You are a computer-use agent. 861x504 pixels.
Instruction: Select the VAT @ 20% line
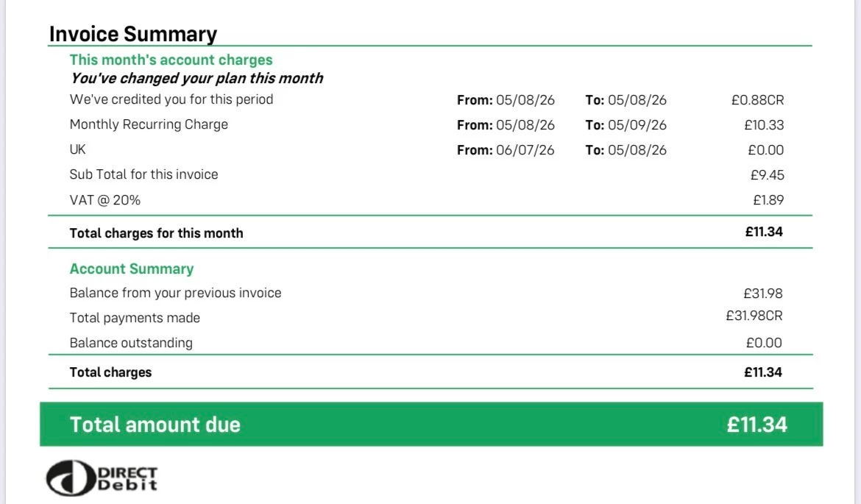point(105,200)
